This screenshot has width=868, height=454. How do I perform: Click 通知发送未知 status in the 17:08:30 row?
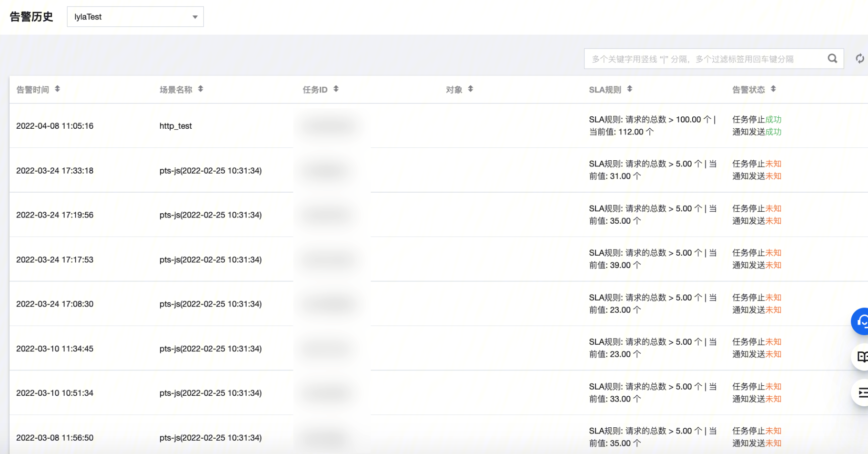tap(757, 310)
